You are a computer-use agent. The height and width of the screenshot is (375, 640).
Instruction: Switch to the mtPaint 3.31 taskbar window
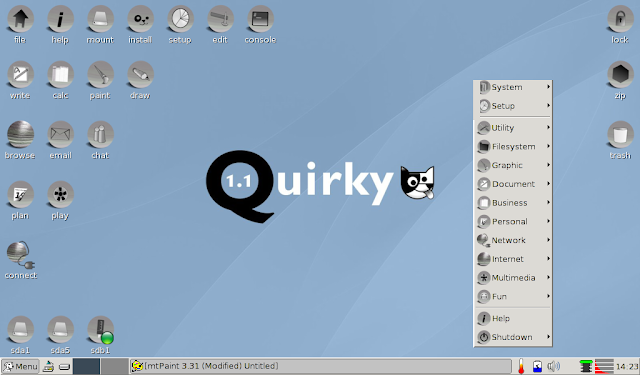point(320,366)
